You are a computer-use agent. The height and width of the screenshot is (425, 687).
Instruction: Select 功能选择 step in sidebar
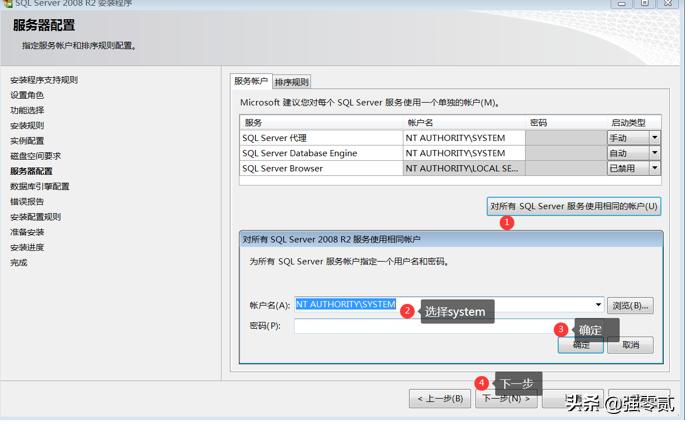(27, 110)
